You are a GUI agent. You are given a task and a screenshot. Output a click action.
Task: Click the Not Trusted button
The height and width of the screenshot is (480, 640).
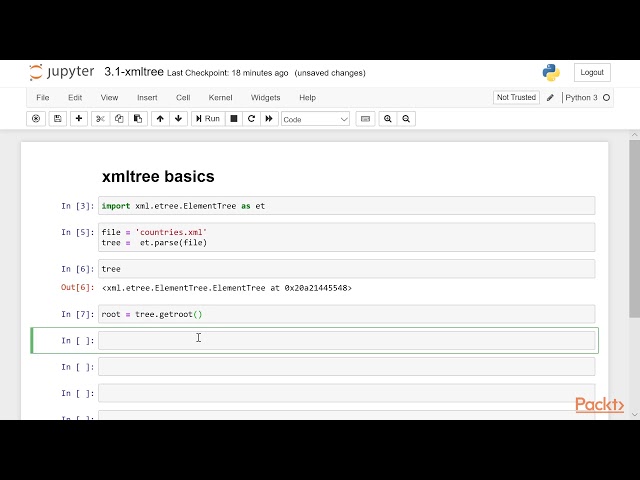coord(516,98)
